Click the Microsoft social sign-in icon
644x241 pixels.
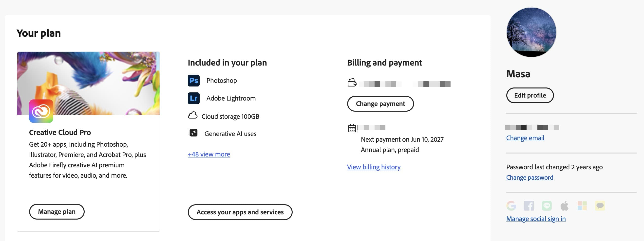[582, 206]
